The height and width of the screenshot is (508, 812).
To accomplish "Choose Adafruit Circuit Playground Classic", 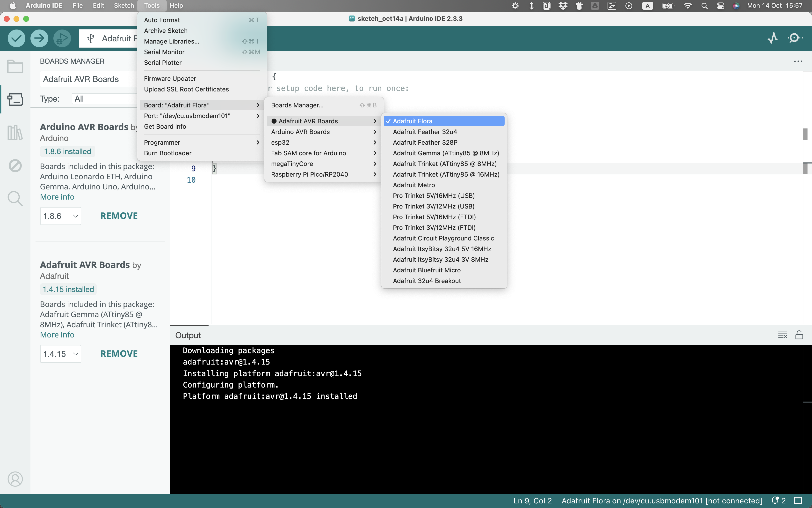I will tap(444, 238).
